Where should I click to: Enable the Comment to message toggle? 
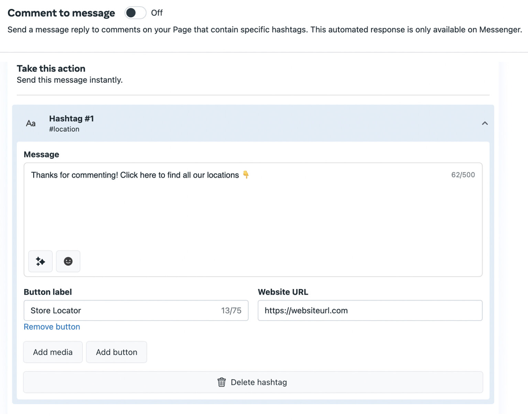(x=135, y=13)
